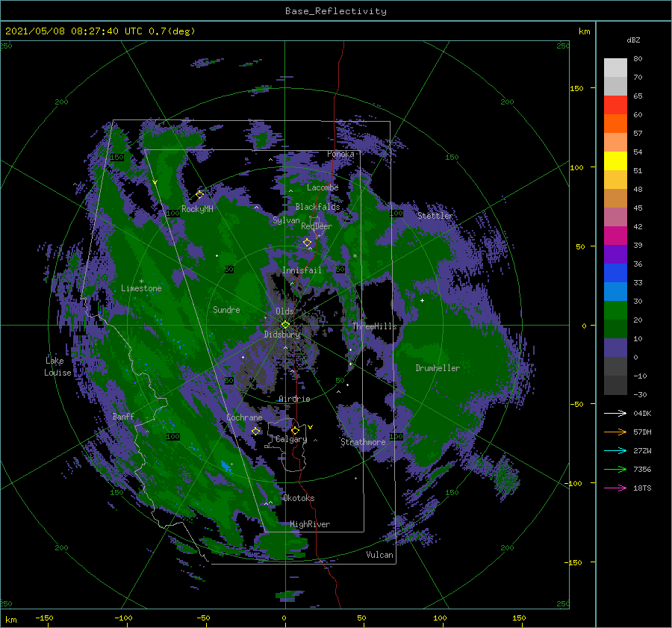Click the Lacombe city label
Viewport: 672px width, 628px height.
point(323,187)
